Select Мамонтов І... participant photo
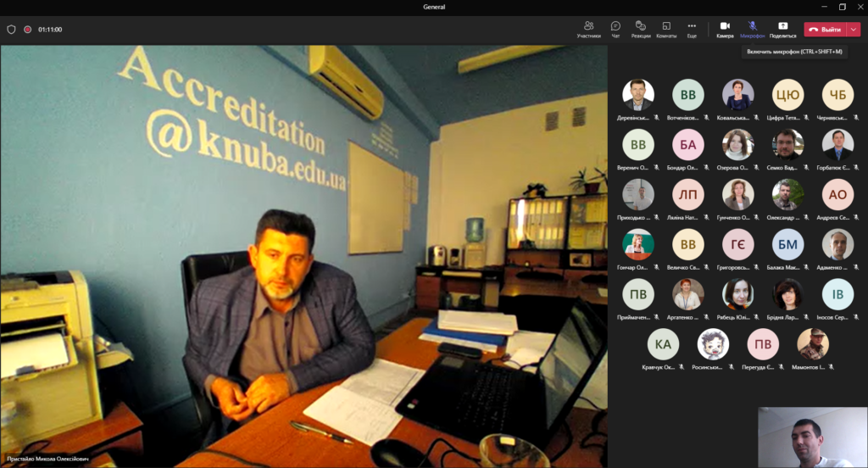Screen dimensions: 868x468 [813, 344]
